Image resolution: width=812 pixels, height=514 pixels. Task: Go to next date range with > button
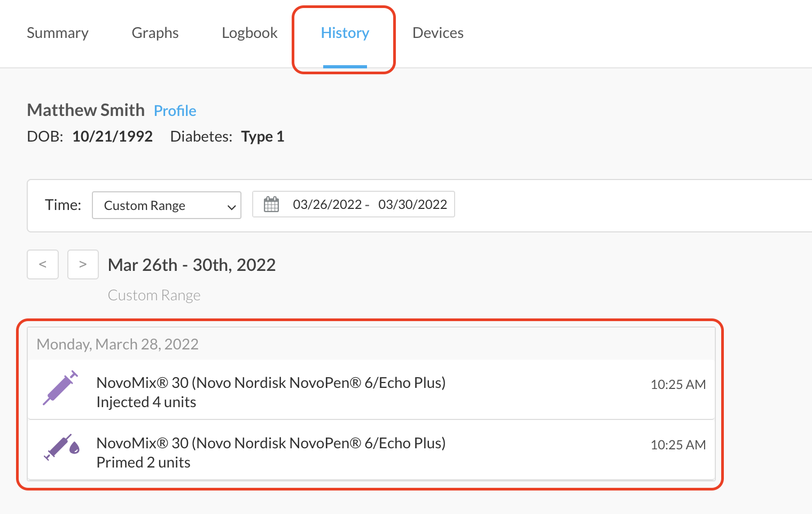click(x=83, y=264)
